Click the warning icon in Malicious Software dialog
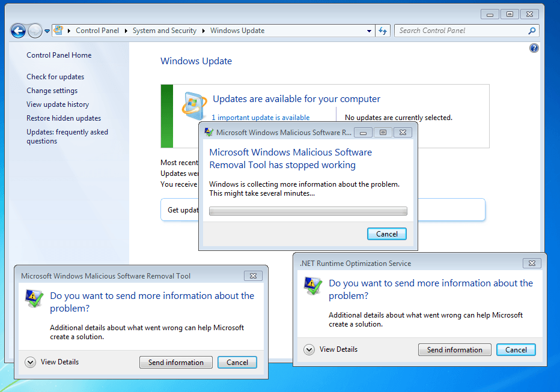Viewport: 560px width, 392px height. tap(34, 298)
